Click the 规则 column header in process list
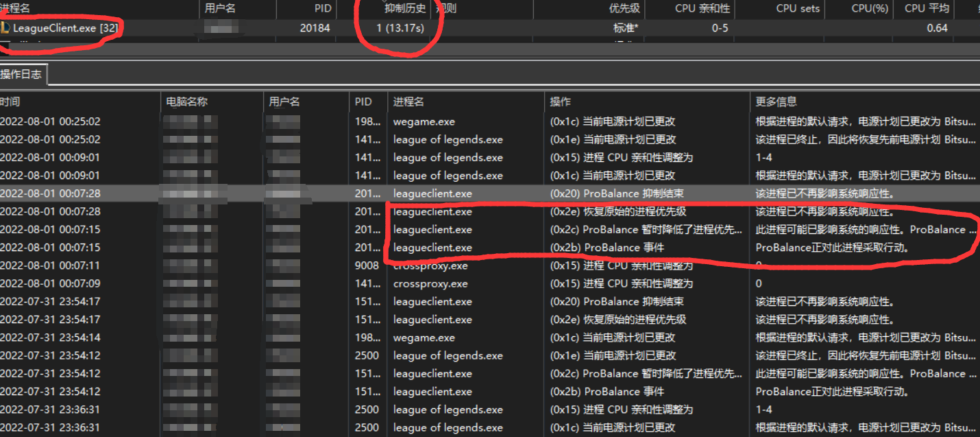The height and width of the screenshot is (437, 980). coord(447,9)
